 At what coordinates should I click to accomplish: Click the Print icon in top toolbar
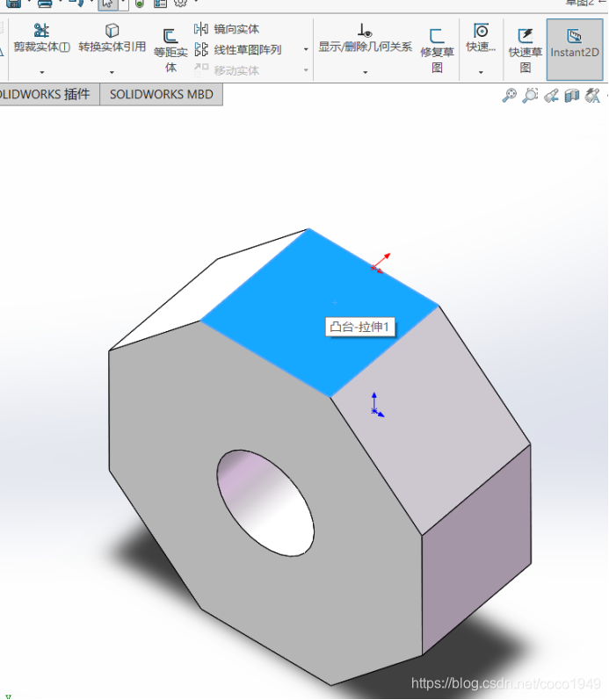click(45, 4)
